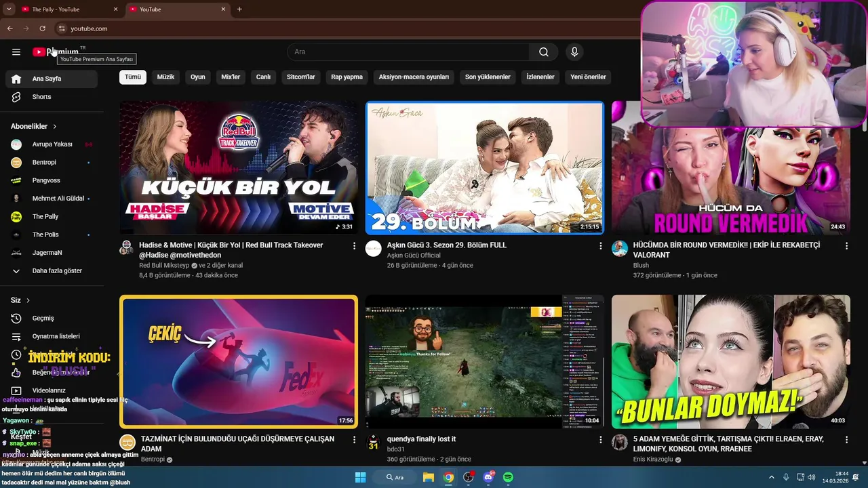
Task: Select Aksiyon-macera oyunları chip
Action: [414, 77]
